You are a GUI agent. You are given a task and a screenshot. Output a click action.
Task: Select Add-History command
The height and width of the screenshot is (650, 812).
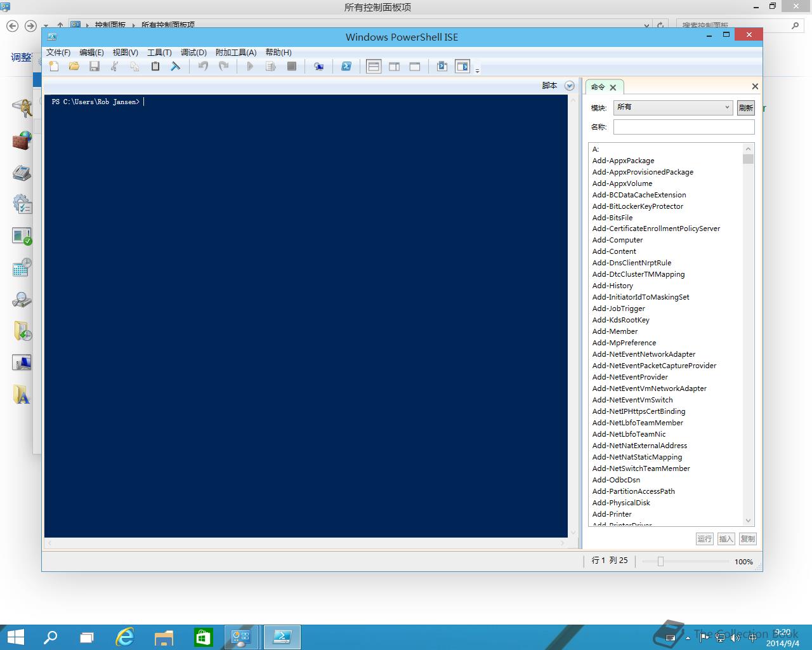tap(612, 286)
